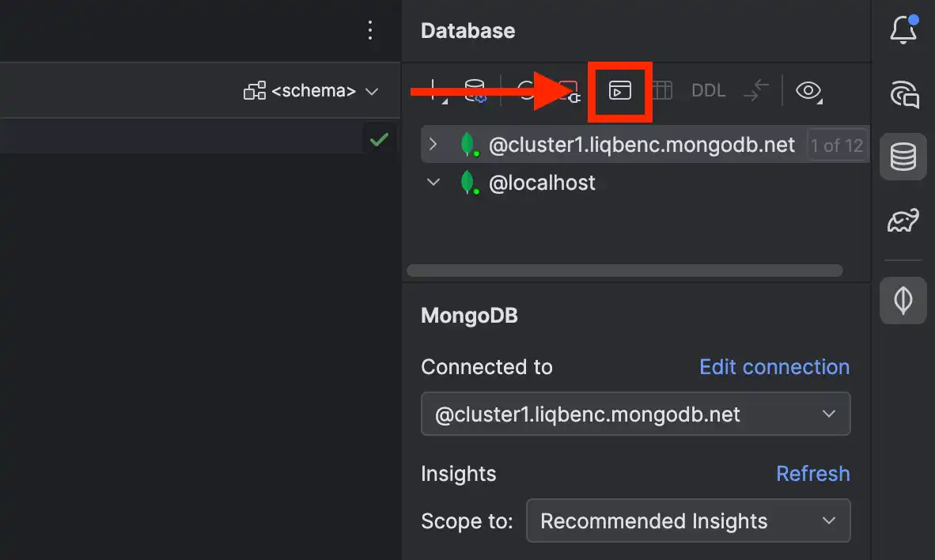
Task: Click the Refresh link next to Insights
Action: tap(813, 473)
